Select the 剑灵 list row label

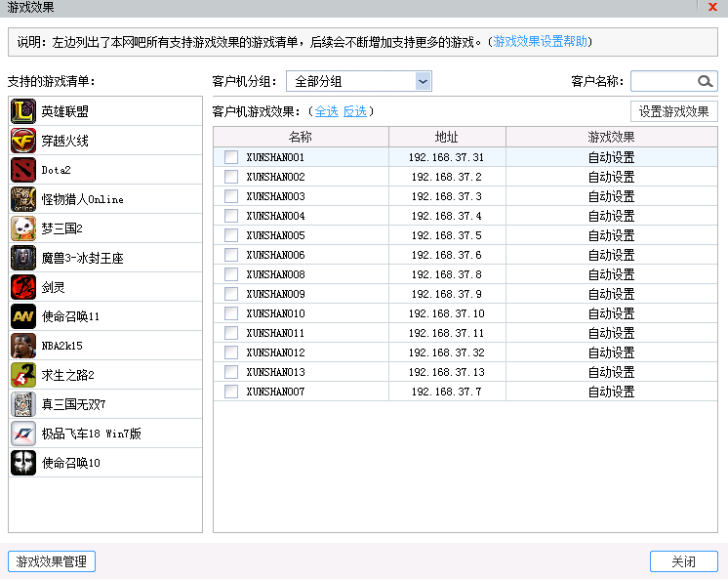pyautogui.click(x=53, y=287)
